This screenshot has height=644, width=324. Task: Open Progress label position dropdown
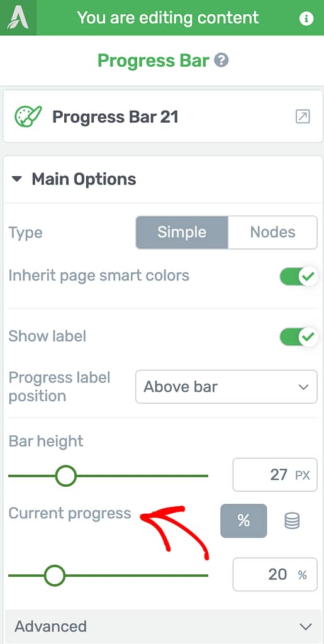coord(226,387)
